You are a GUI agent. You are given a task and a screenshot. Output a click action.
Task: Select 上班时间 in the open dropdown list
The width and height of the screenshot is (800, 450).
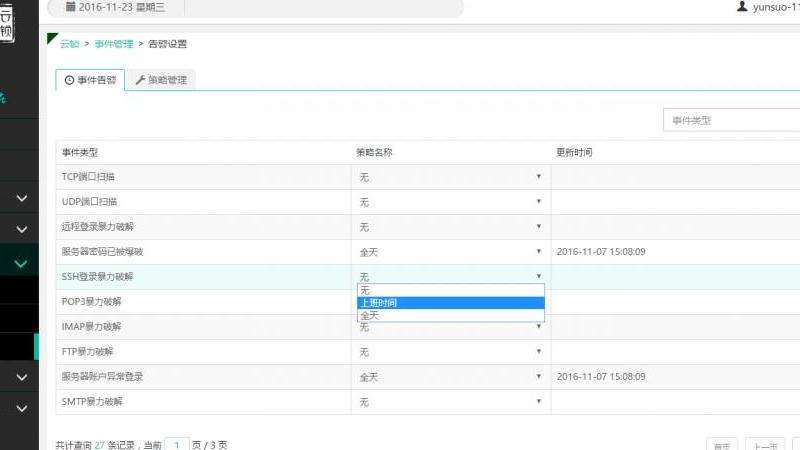450,303
